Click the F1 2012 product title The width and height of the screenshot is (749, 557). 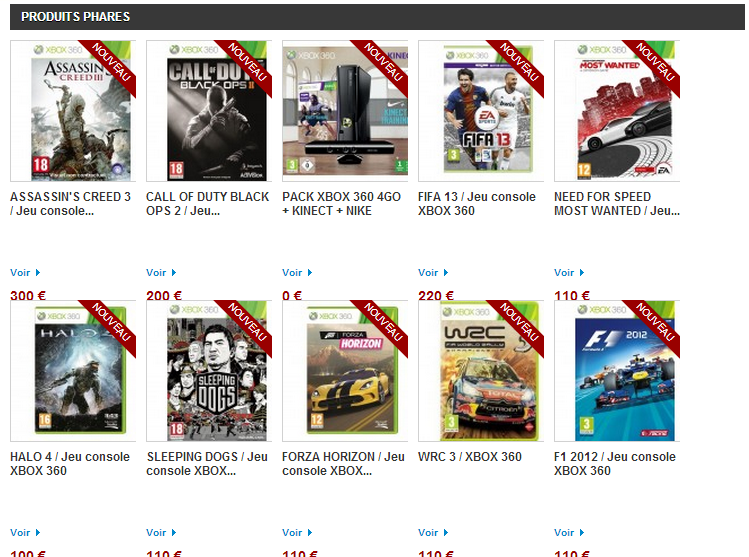tap(615, 464)
